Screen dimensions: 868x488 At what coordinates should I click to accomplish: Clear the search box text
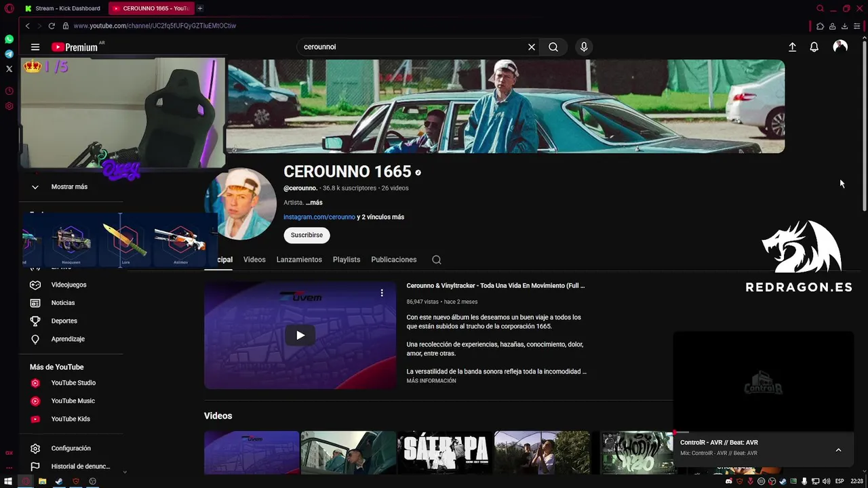(x=532, y=47)
